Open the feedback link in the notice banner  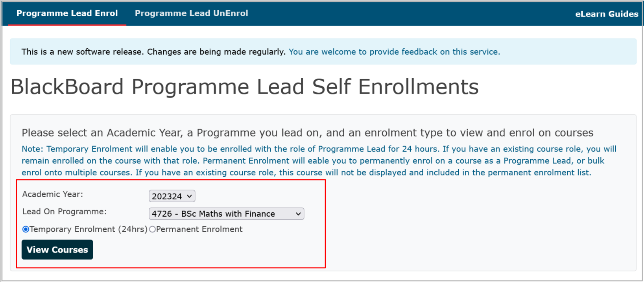coord(394,52)
